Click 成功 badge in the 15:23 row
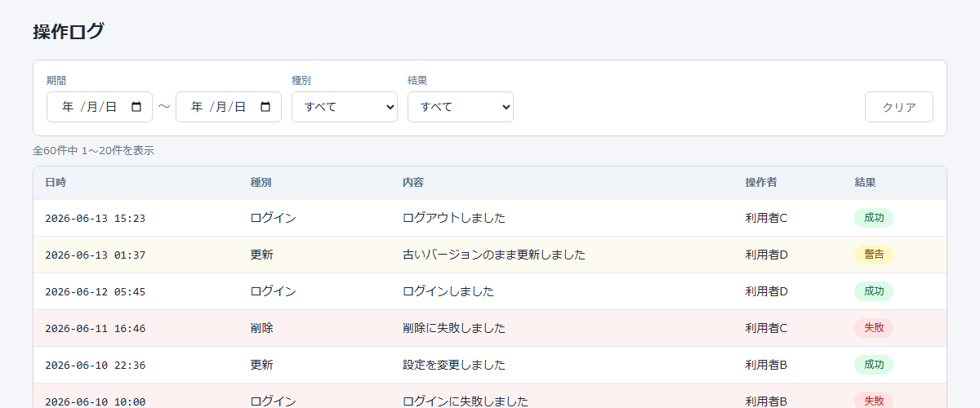Screen dimensions: 980x408 (x=874, y=218)
